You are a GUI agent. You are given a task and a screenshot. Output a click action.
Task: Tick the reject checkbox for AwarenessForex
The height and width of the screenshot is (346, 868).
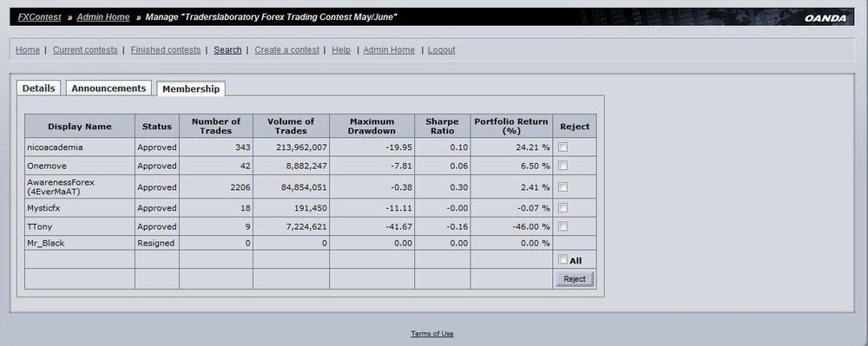pyautogui.click(x=563, y=186)
